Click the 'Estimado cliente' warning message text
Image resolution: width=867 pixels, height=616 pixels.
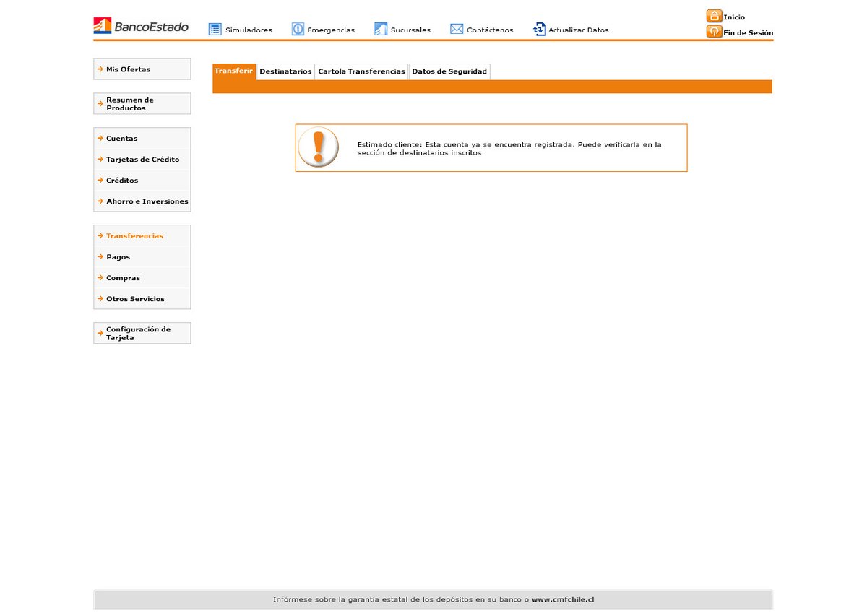[509, 149]
